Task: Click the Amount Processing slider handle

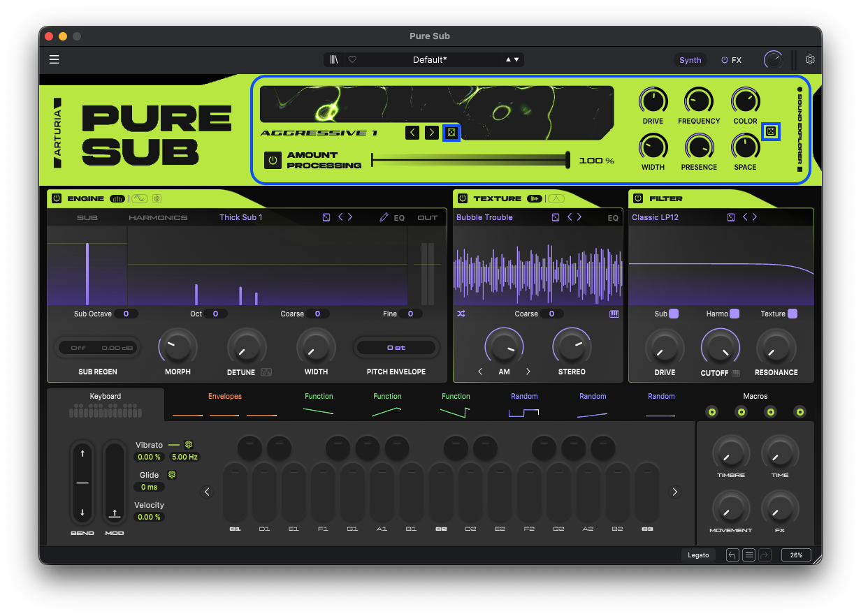Action: (568, 160)
